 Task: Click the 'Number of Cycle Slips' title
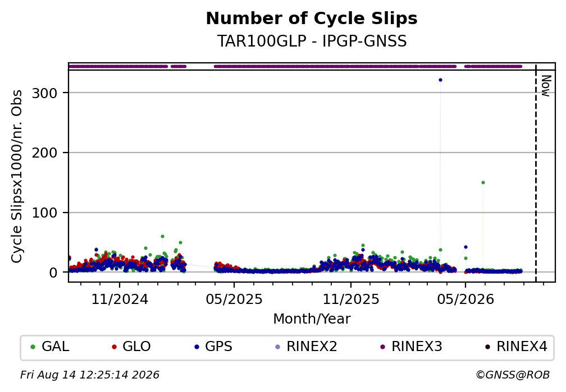(312, 19)
